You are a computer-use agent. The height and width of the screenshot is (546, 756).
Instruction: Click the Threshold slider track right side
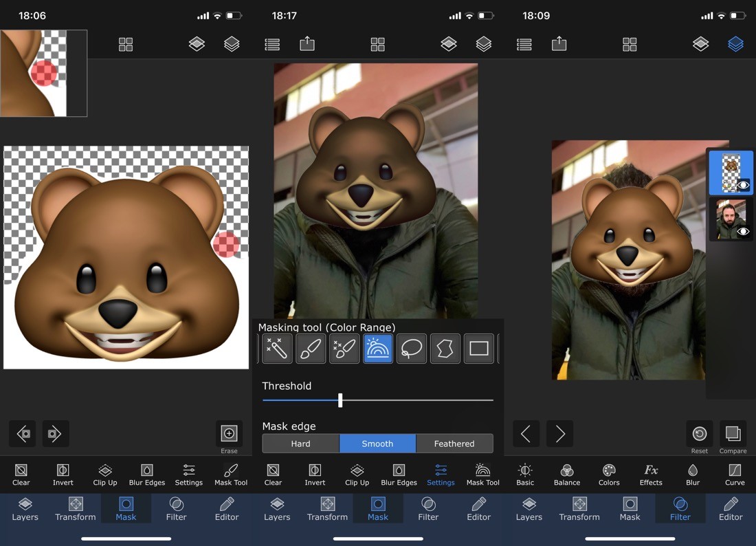pyautogui.click(x=418, y=400)
